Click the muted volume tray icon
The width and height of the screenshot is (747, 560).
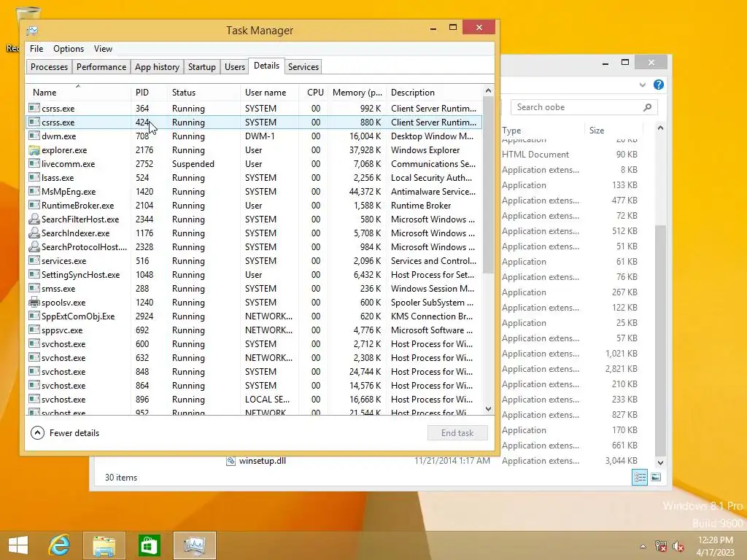[678, 545]
